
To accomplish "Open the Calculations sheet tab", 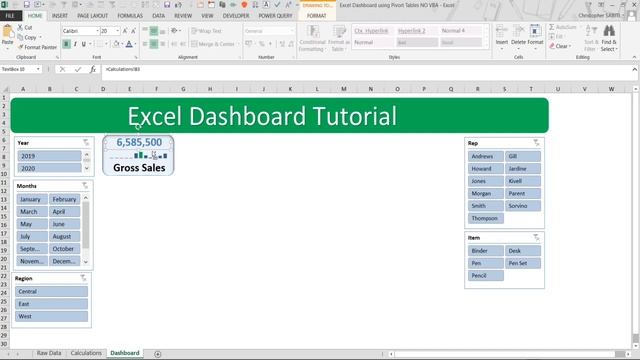I will tap(86, 353).
